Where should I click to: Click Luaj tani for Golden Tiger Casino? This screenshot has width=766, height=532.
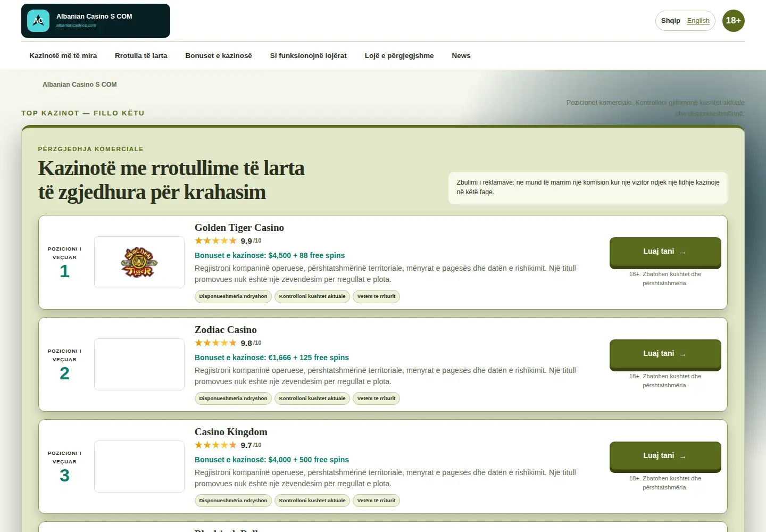click(x=665, y=252)
